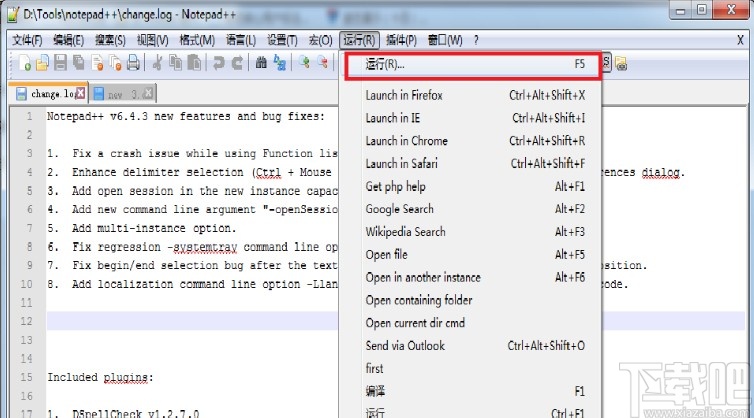Click line number 3 in the margin
Image resolution: width=754 pixels, height=418 pixels.
click(x=29, y=153)
